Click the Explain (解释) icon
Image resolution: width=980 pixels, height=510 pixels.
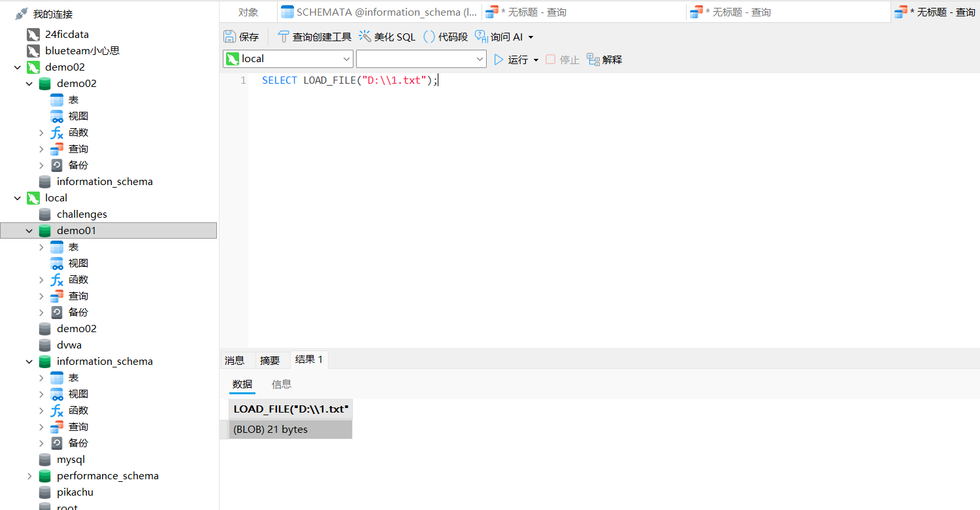pos(593,59)
